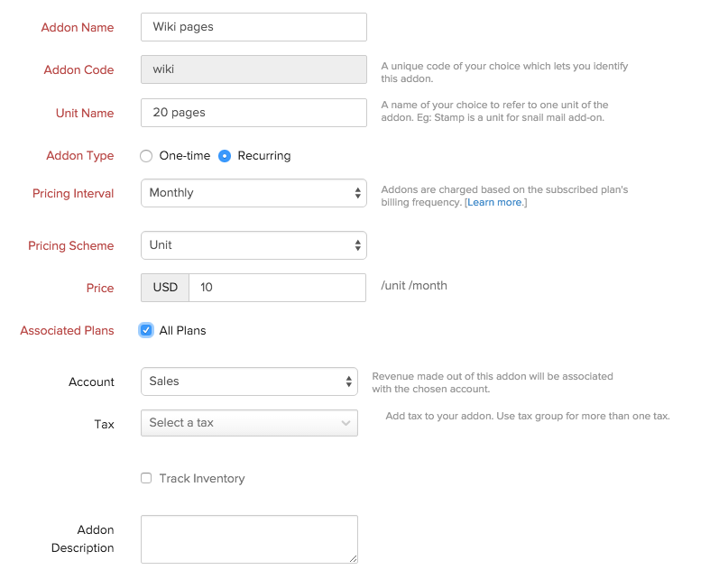The height and width of the screenshot is (579, 728).
Task: Open the Unit pricing scheme dropdown
Action: point(244,245)
